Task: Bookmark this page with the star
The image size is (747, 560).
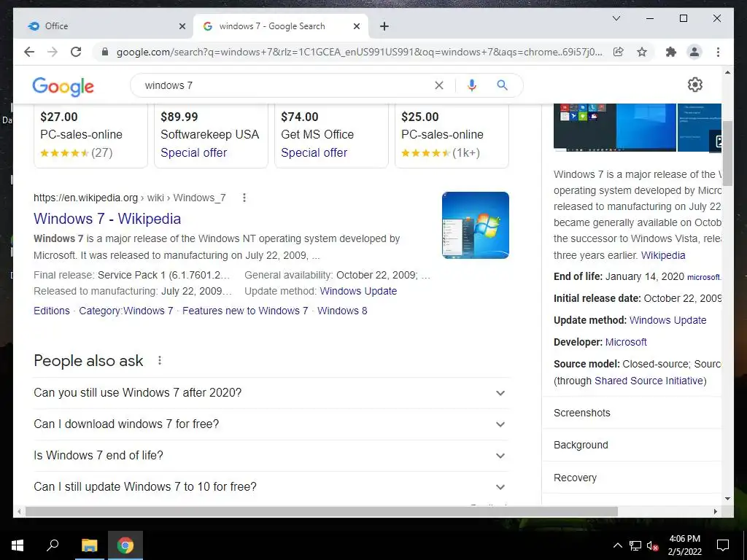Action: pyautogui.click(x=642, y=52)
